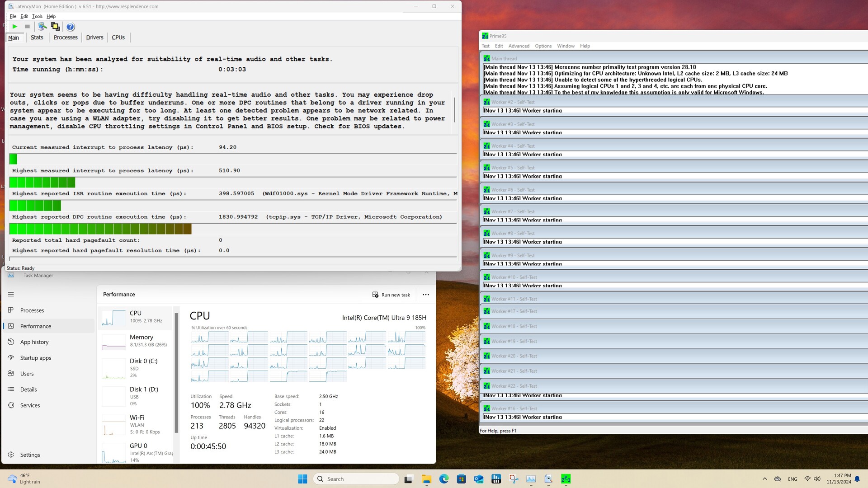The width and height of the screenshot is (868, 488).
Task: Switch to the Drivers tab in LatencyMon
Action: (x=94, y=38)
